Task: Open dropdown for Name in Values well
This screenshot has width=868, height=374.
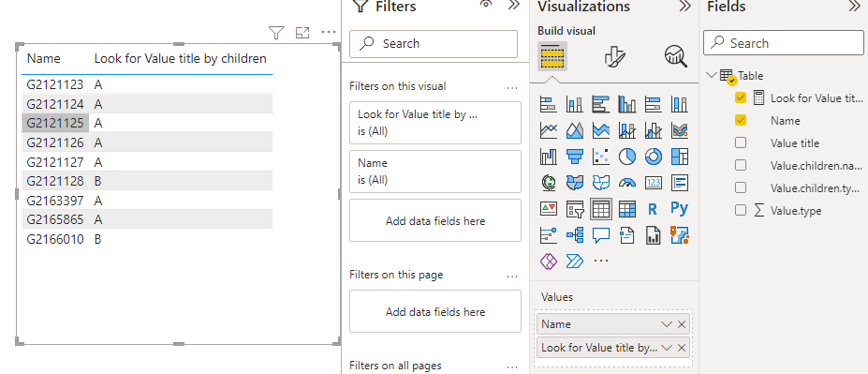Action: coord(666,324)
